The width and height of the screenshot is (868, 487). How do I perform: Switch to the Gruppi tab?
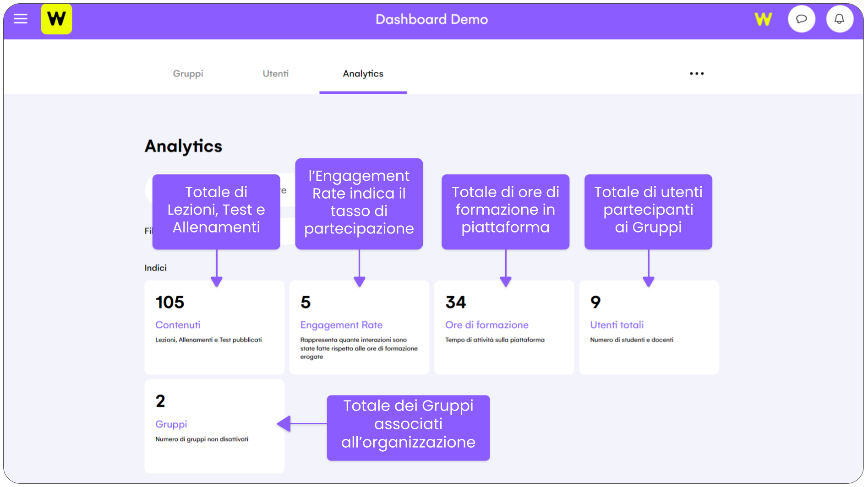[x=188, y=74]
